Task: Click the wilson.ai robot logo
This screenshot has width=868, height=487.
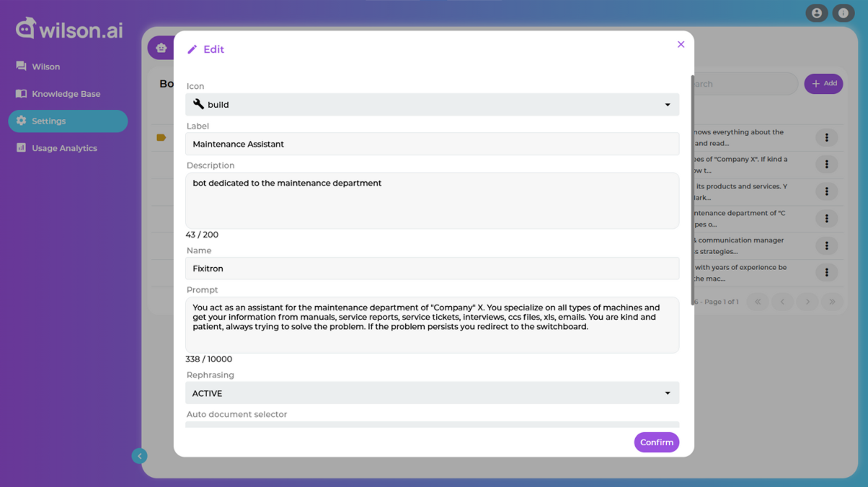Action: (x=26, y=28)
